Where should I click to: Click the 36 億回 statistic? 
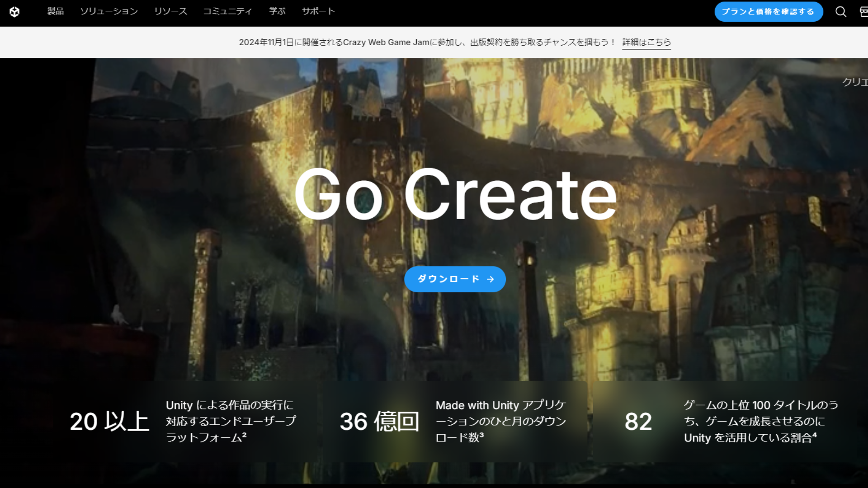(379, 422)
